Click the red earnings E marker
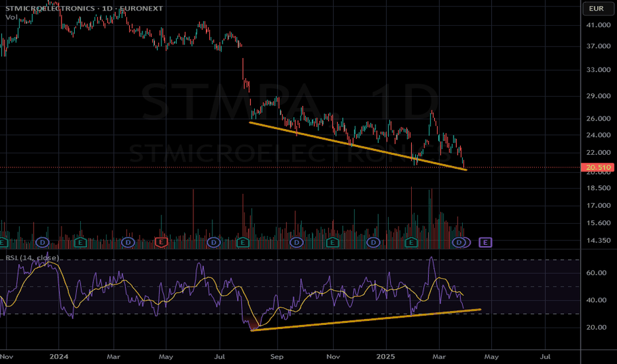 [x=162, y=242]
